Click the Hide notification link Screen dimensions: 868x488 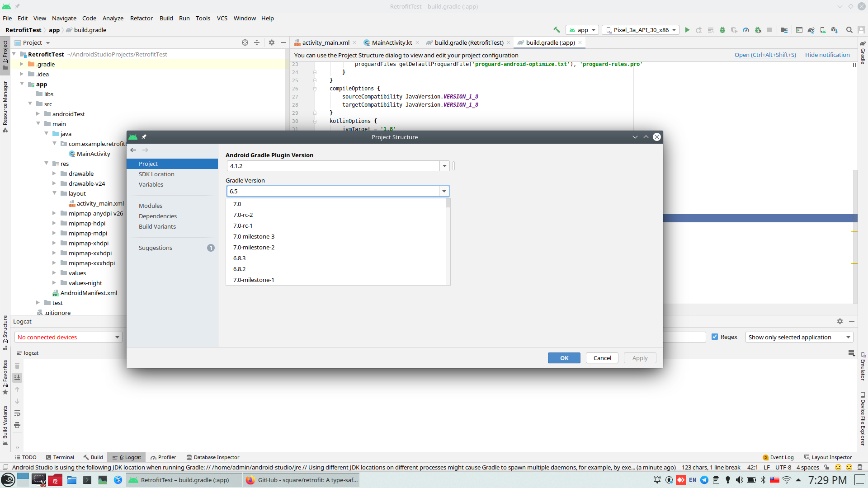827,55
